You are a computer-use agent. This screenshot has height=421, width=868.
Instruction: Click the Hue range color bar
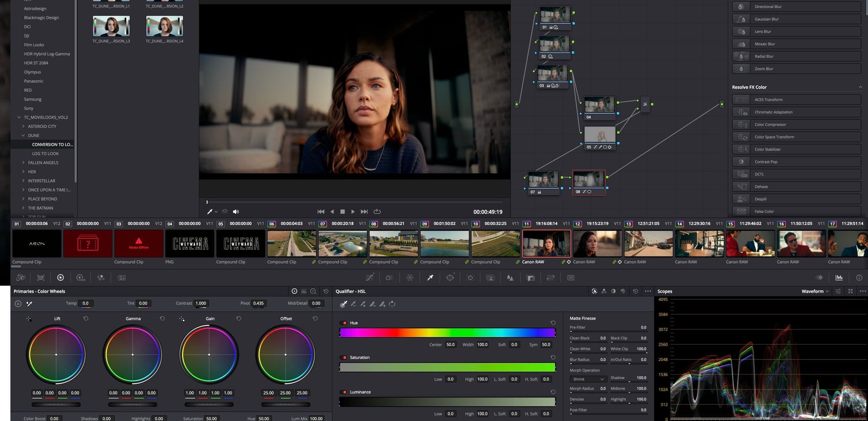pos(447,333)
